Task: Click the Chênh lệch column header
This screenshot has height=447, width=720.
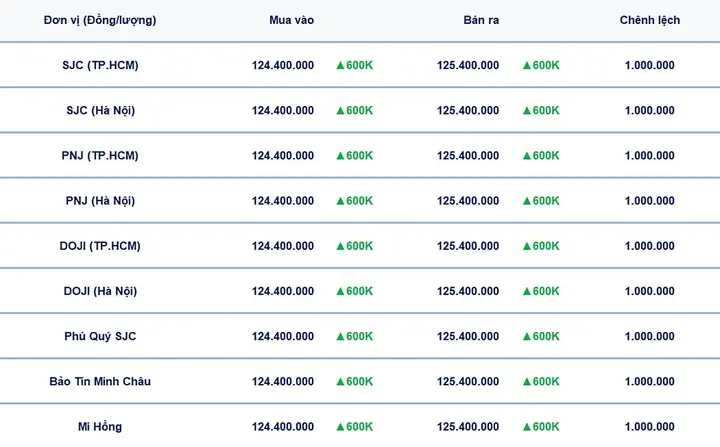Action: click(650, 20)
